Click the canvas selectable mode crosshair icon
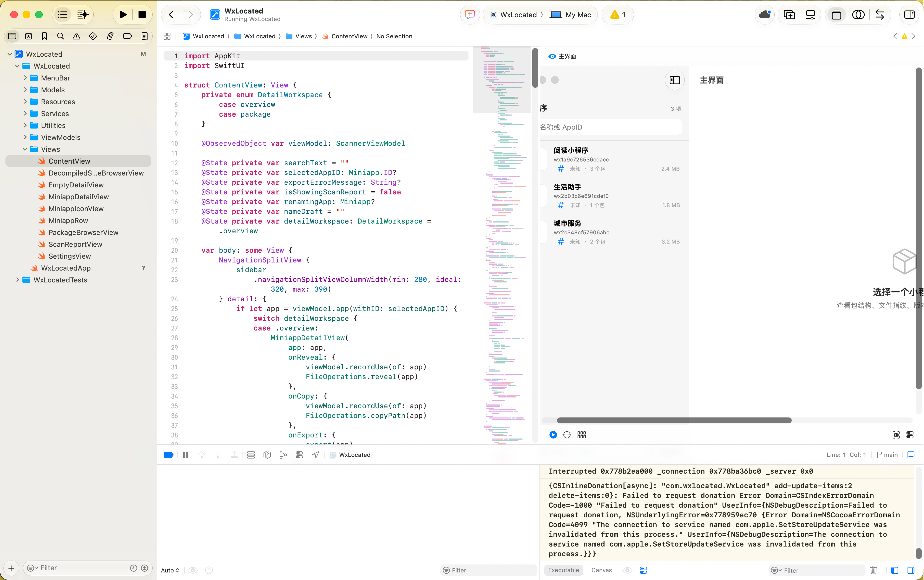This screenshot has width=924, height=580. 567,435
